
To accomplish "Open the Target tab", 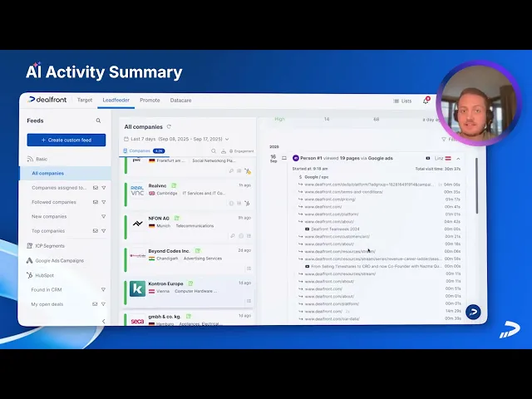I will coord(85,100).
